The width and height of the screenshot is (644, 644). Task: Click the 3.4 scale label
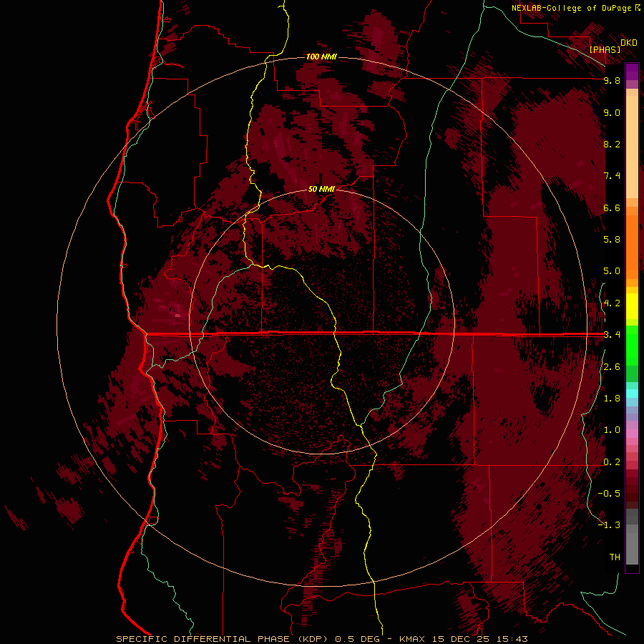tap(612, 335)
